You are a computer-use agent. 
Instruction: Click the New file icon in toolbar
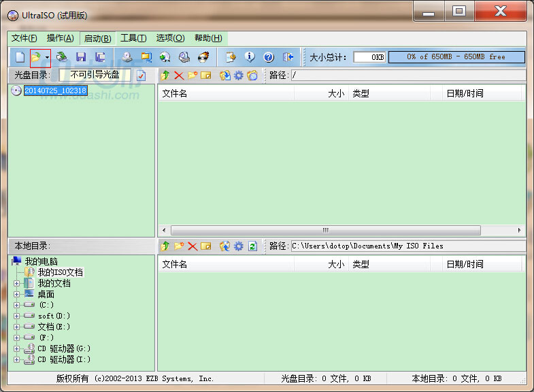[20, 57]
